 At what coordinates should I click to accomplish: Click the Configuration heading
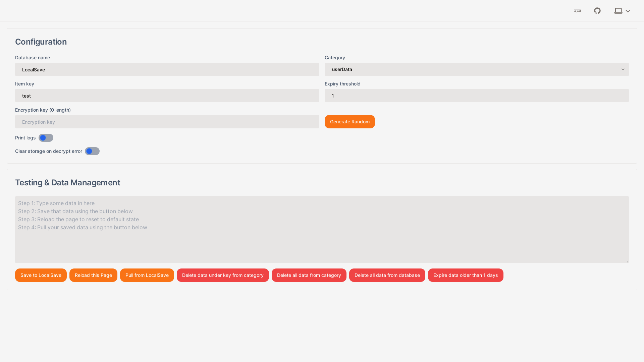coord(41,42)
